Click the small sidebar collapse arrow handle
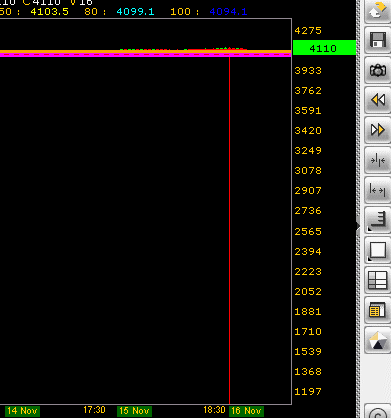This screenshot has height=418, width=391. [358, 226]
